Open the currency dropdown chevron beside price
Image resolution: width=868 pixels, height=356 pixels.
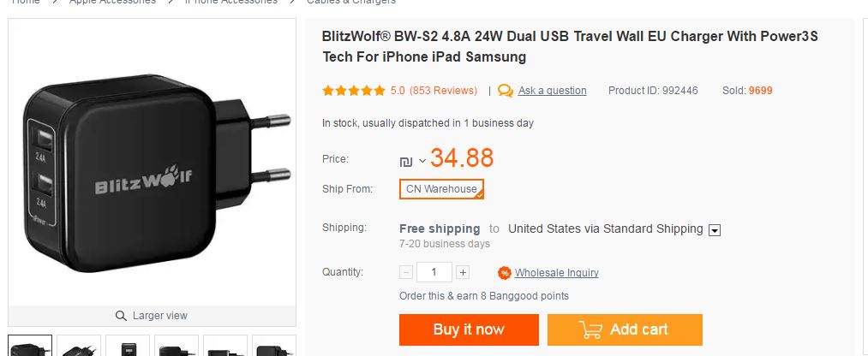pyautogui.click(x=422, y=161)
